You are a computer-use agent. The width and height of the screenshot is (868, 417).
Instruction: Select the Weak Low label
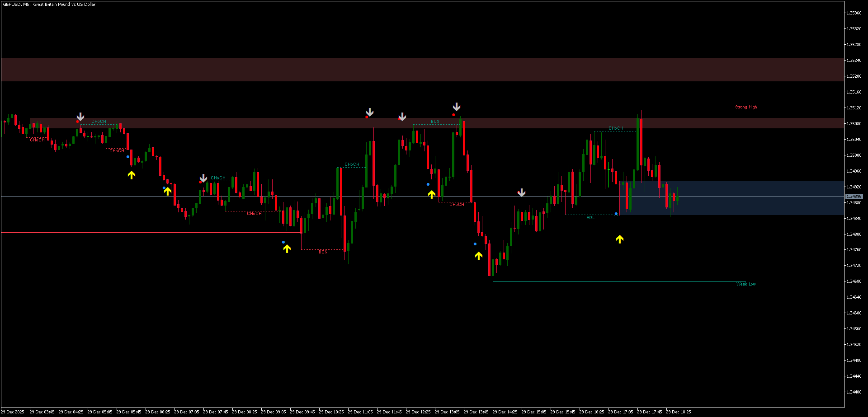[745, 284]
